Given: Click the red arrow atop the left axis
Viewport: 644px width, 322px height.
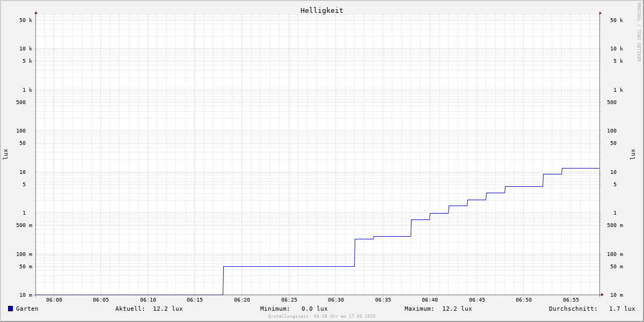Looking at the screenshot, I should 36,13.
